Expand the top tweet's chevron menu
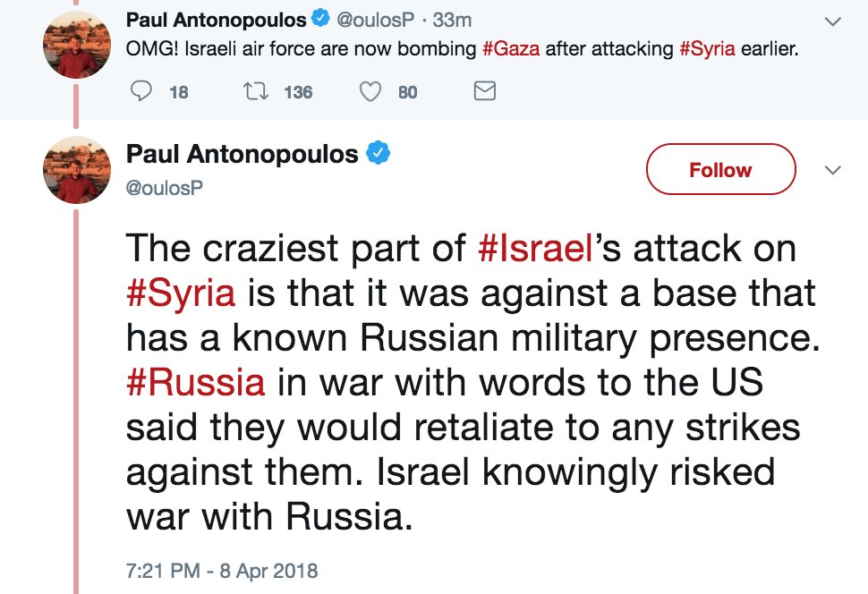Viewport: 868px width, 594px height. [x=832, y=21]
